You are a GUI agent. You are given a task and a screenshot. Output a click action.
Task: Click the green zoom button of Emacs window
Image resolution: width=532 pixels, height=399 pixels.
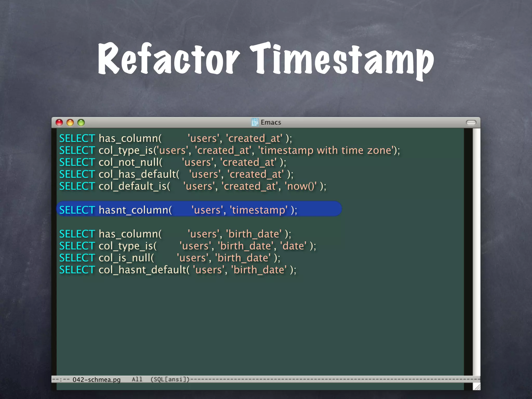(x=81, y=123)
